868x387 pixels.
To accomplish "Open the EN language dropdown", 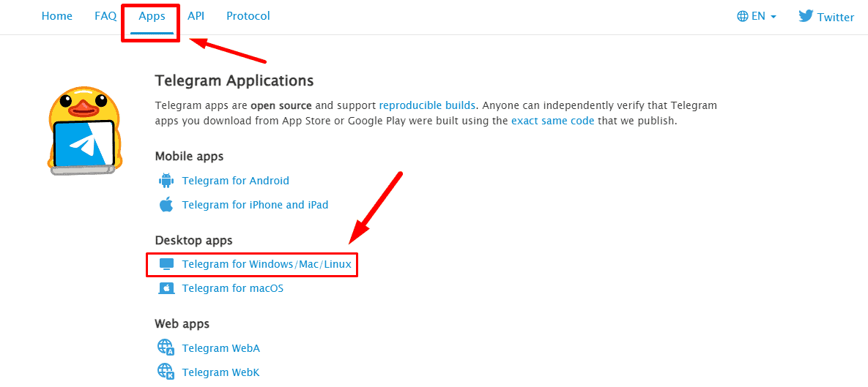I will coord(757,16).
